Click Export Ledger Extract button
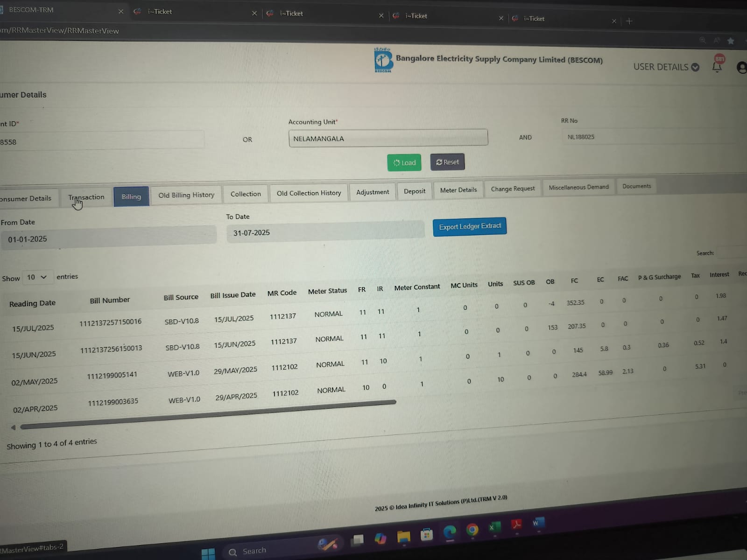The height and width of the screenshot is (560, 747). pos(470,226)
